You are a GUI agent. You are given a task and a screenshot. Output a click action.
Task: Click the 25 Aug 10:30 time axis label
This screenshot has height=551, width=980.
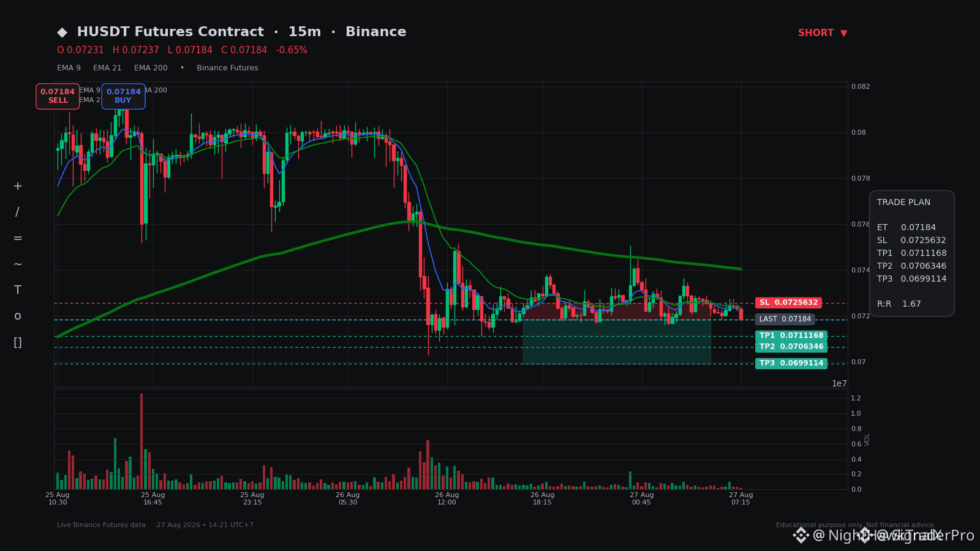[58, 498]
